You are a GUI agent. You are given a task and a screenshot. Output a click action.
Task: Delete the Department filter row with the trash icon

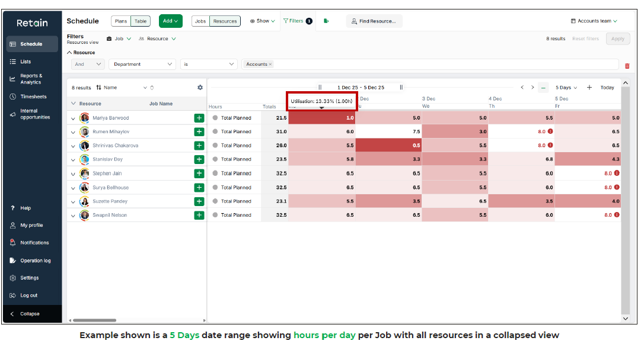(627, 66)
